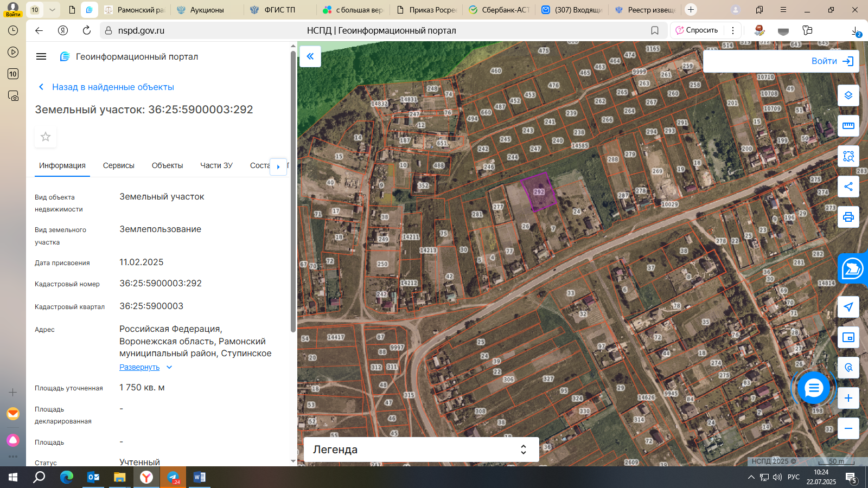Click the info panel vertical scrollbar

pos(293,190)
